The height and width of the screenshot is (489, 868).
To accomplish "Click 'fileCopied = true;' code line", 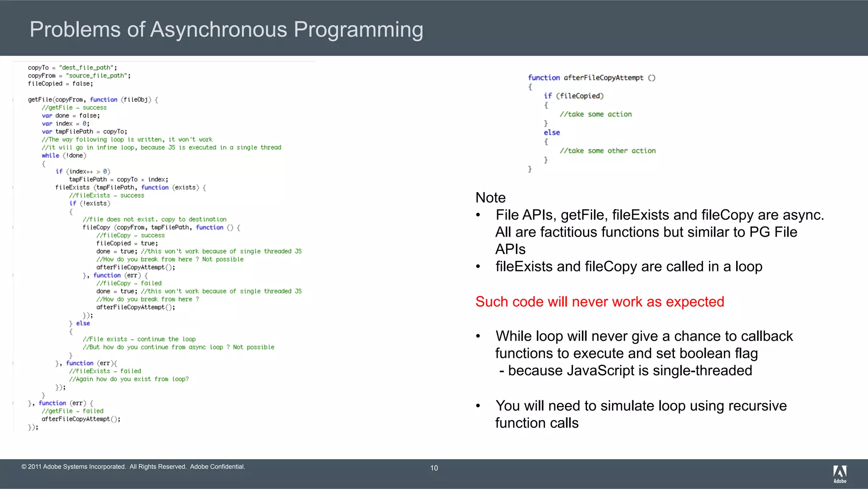I will click(127, 243).
